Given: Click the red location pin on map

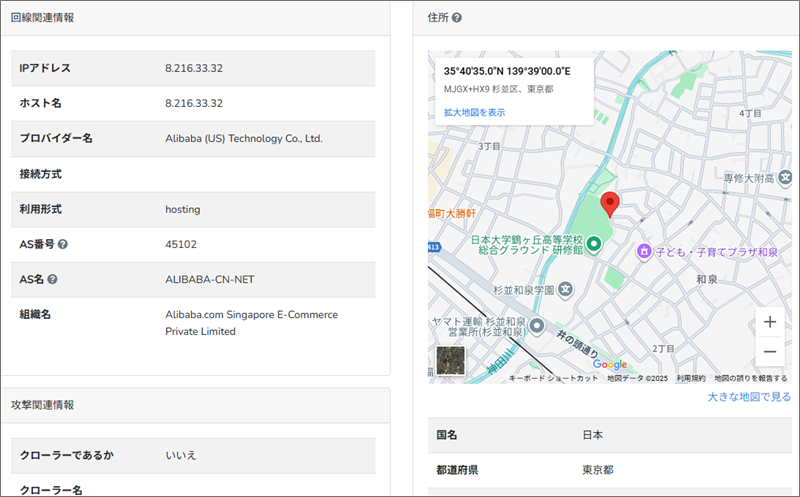Looking at the screenshot, I should coord(610,205).
